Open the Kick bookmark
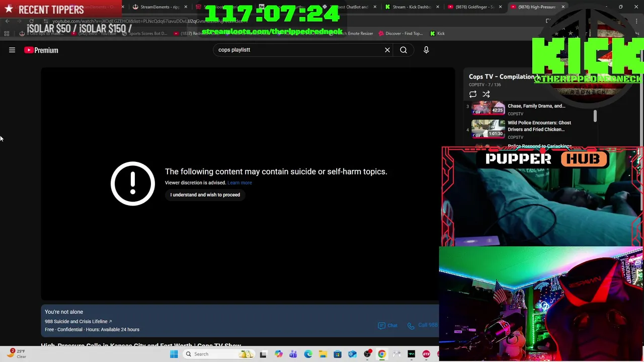This screenshot has width=644, height=362. pyautogui.click(x=437, y=34)
